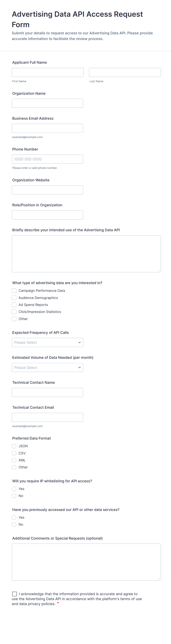Click the Business Email Address field

coord(47,128)
